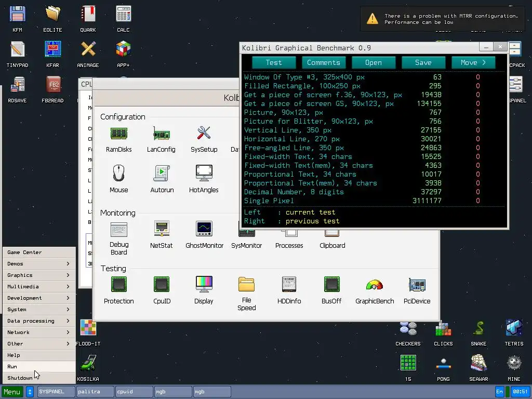The height and width of the screenshot is (399, 532).
Task: Open RamDisks in Configuration section
Action: click(x=119, y=134)
